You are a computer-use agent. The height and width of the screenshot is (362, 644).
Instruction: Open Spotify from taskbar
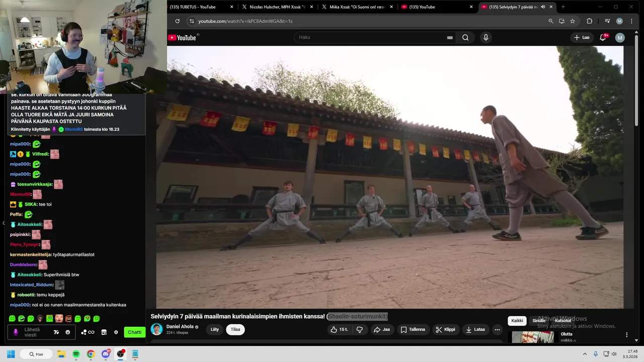76,354
